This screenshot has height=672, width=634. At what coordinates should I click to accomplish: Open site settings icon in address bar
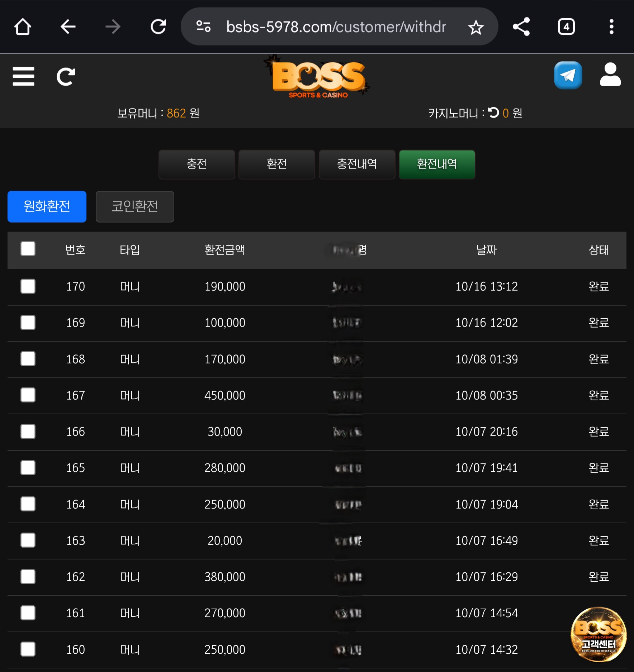(203, 27)
